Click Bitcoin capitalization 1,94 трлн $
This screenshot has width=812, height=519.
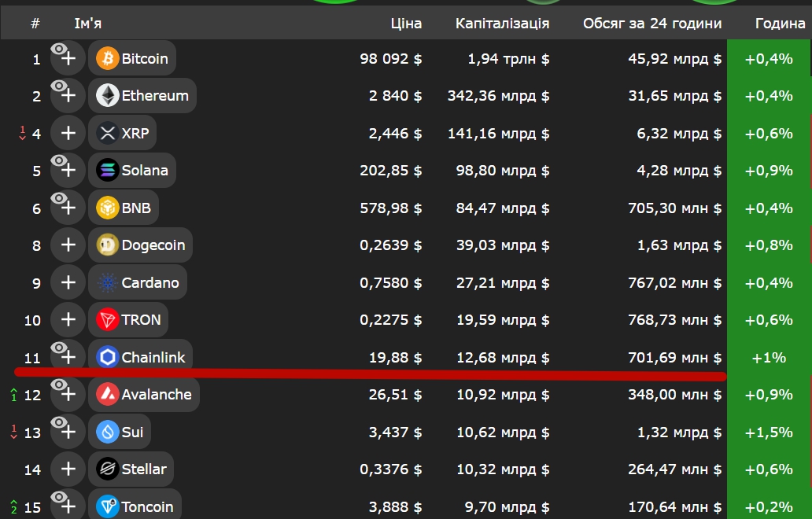click(x=508, y=58)
